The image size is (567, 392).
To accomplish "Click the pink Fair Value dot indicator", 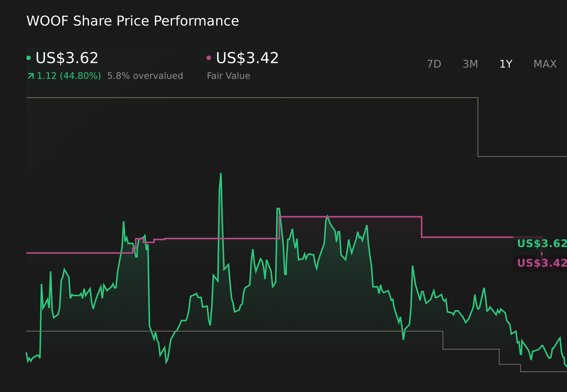I will pos(209,58).
